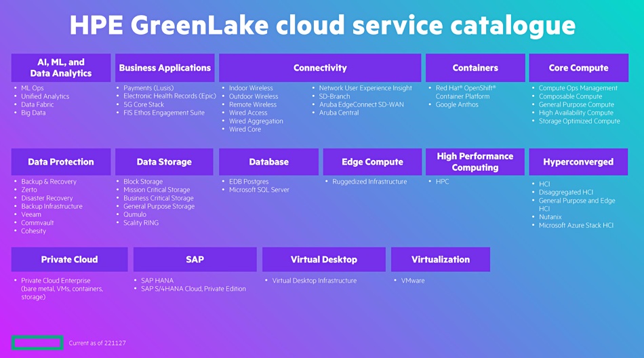The width and height of the screenshot is (644, 358).
Task: Click 'Electronic Health Records (Epic)'
Action: tap(169, 96)
